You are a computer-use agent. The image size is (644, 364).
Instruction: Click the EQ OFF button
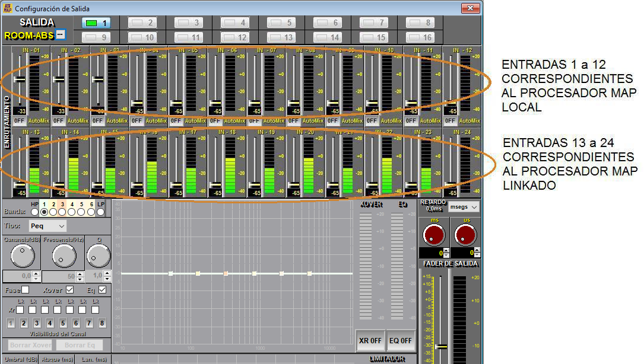(x=401, y=341)
